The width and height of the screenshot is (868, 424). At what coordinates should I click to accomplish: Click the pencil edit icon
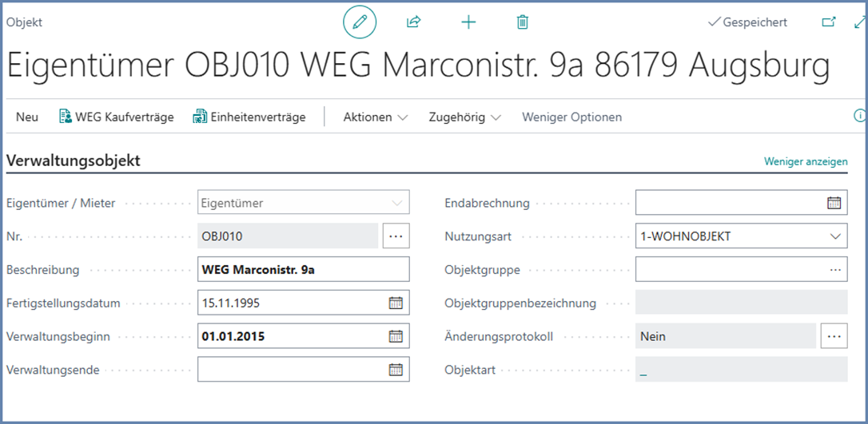360,22
